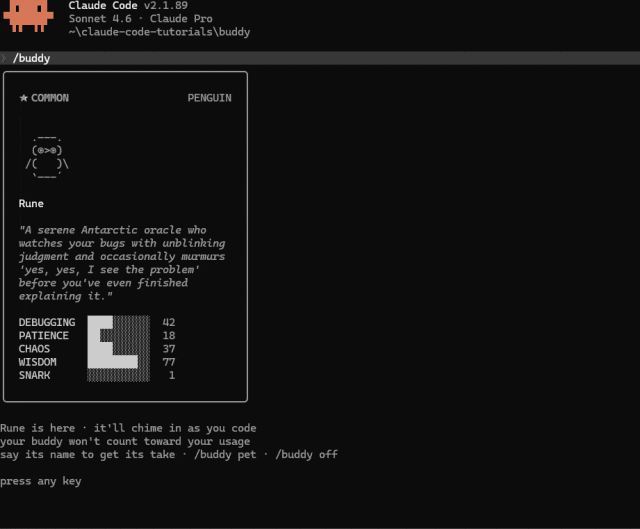Click the /buddy command input line

tap(320, 58)
